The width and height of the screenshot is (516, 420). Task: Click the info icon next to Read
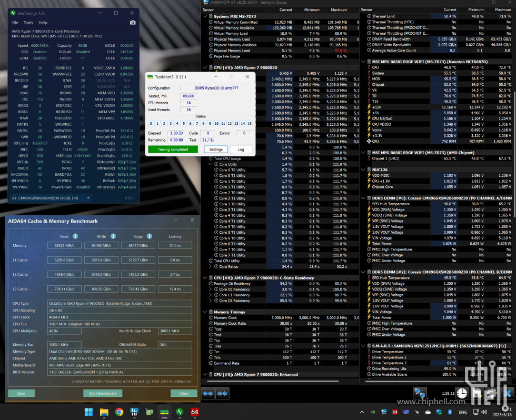point(75,236)
